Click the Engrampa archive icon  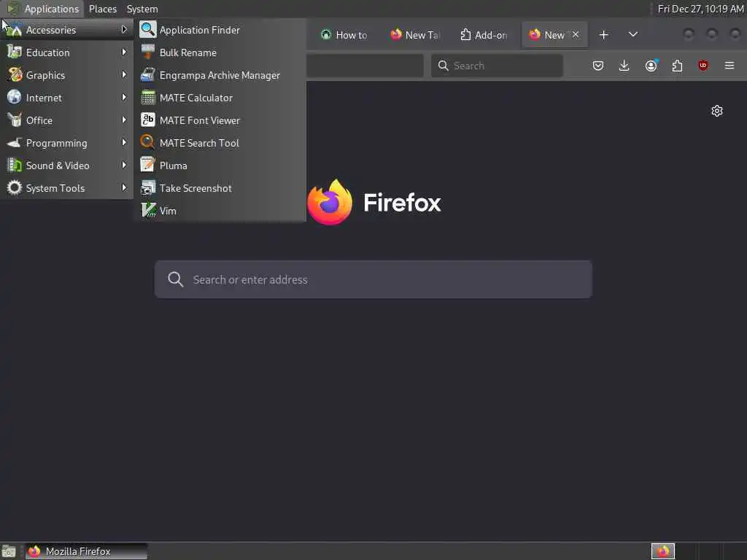pyautogui.click(x=147, y=75)
